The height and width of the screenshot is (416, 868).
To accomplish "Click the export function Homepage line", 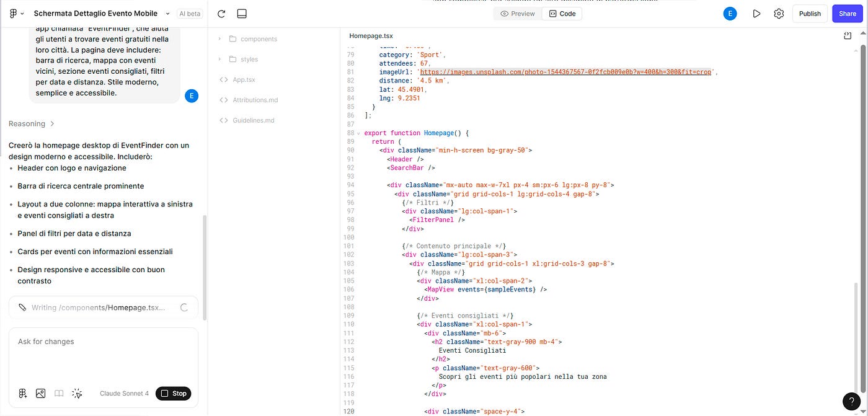I will tap(417, 133).
